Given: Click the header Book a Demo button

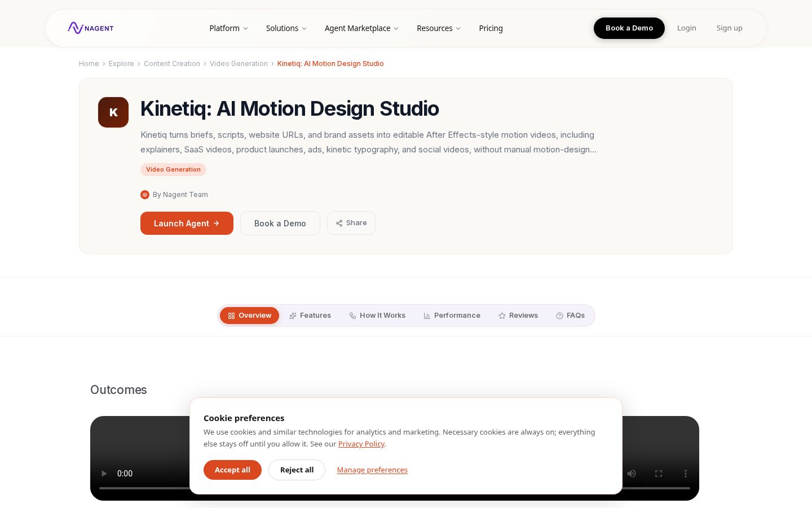Looking at the screenshot, I should 629,28.
